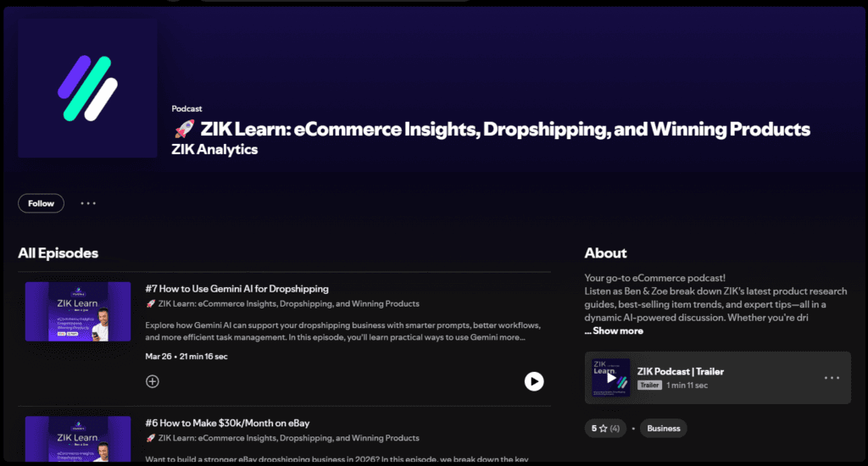Viewport: 868px width, 466px height.
Task: Open more options for the trailer
Action: [x=832, y=378]
